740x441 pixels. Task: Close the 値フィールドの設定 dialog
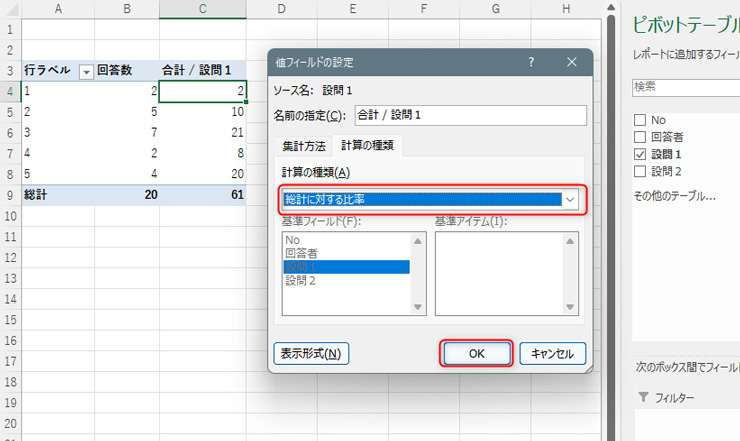click(x=572, y=62)
